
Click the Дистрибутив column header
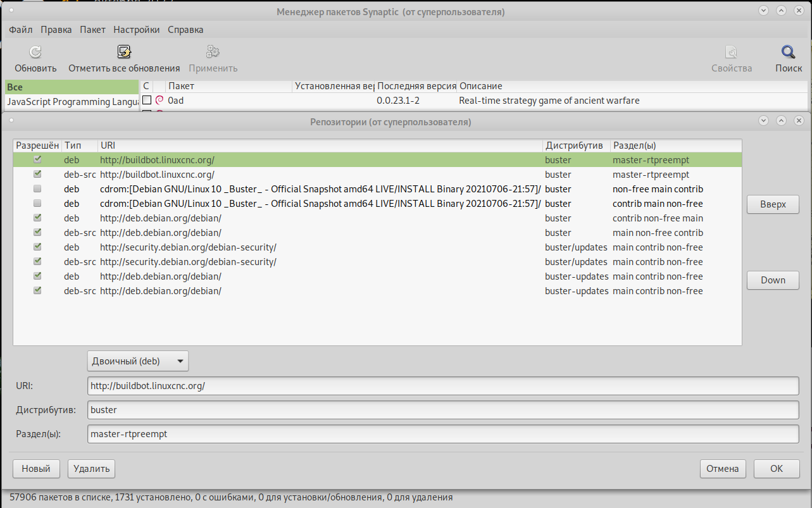(576, 146)
